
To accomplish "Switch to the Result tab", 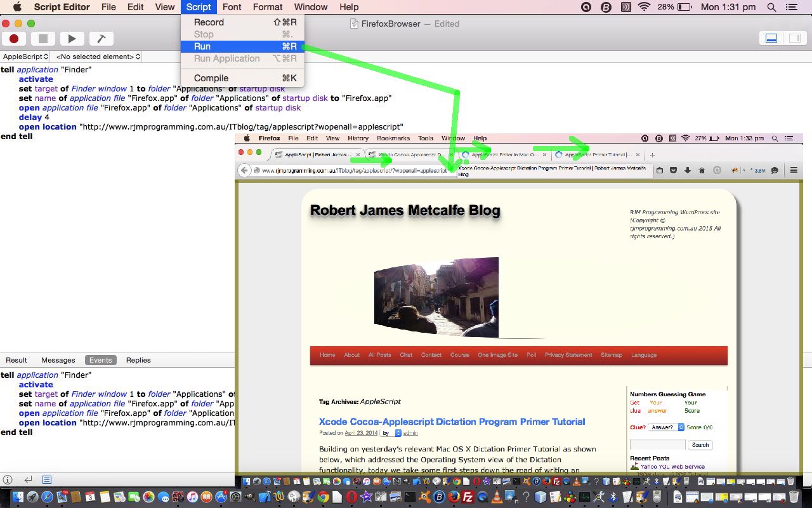I will click(x=16, y=360).
